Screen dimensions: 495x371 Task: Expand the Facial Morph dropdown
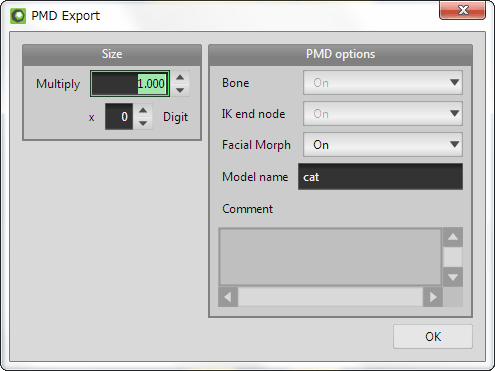383,145
